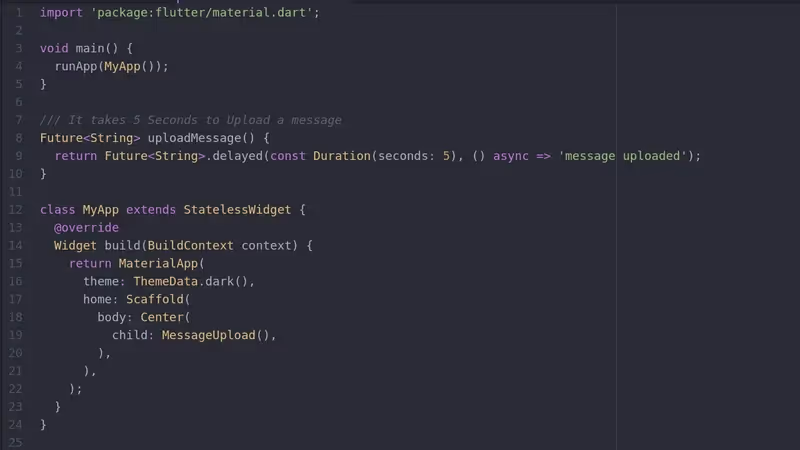Click 'uploadMessage()' function name on line 8
Viewport: 800px width, 450px height.
pyautogui.click(x=201, y=138)
